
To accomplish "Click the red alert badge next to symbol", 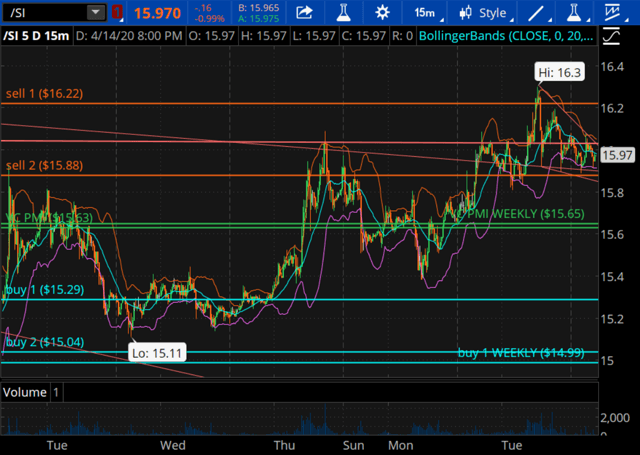I will [117, 13].
